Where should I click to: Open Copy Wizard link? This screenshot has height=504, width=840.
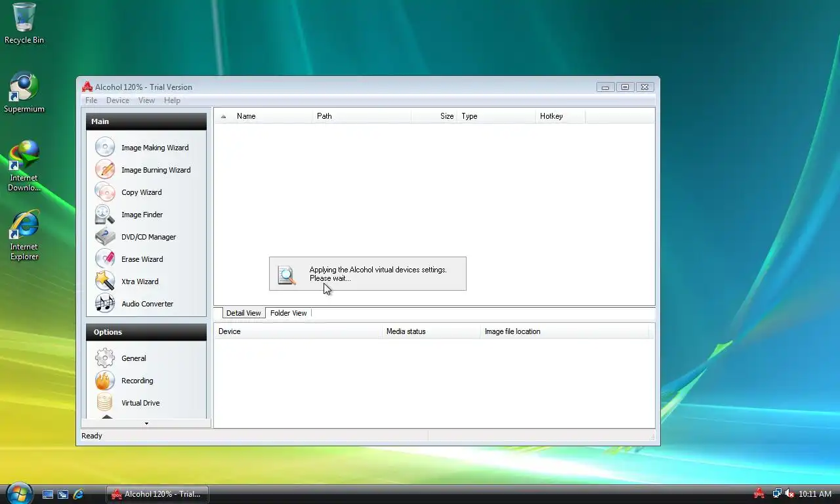click(142, 192)
